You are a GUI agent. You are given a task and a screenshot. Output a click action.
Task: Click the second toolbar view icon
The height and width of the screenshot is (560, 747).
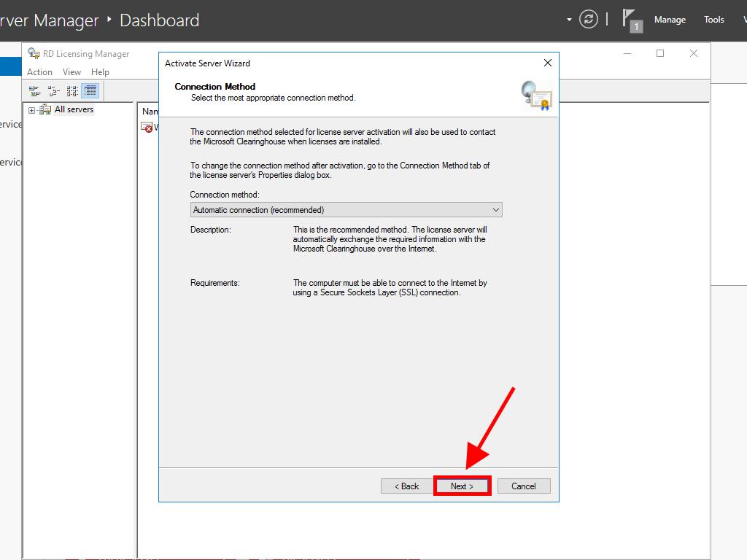coord(53,91)
